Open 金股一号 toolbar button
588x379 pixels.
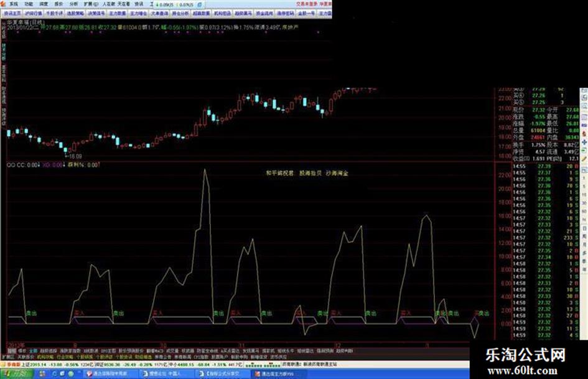coord(306,13)
